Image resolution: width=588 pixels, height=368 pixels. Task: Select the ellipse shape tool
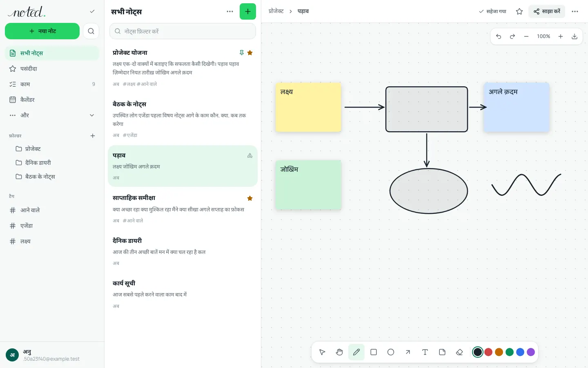(x=391, y=352)
